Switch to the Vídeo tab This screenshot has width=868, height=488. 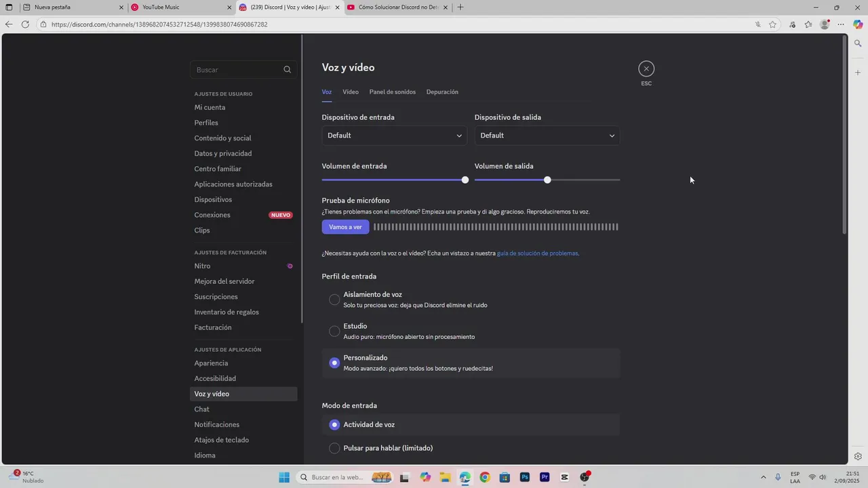coord(351,91)
